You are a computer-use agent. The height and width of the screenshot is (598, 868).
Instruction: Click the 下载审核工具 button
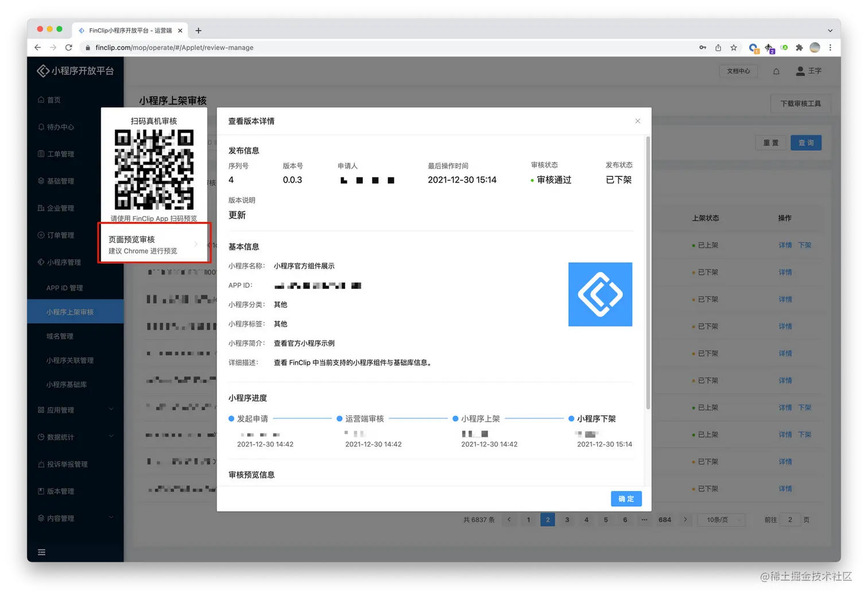[800, 104]
